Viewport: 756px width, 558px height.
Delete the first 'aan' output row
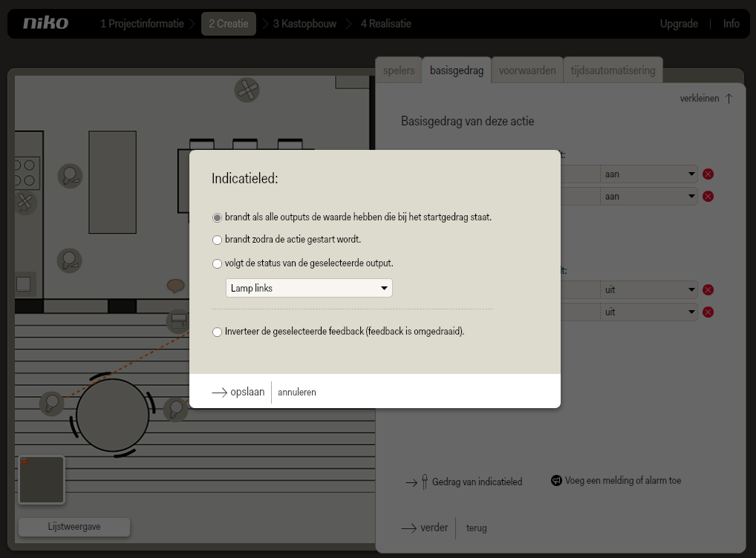pos(708,174)
